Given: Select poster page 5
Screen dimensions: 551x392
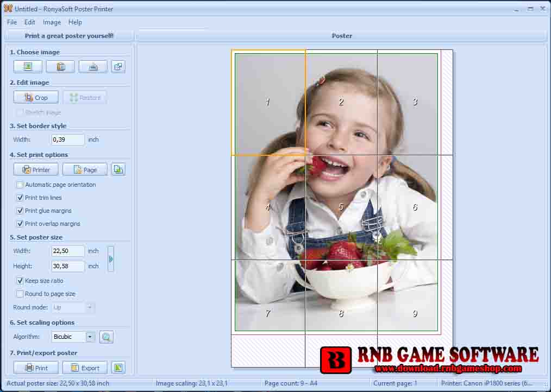Looking at the screenshot, I should [x=341, y=207].
